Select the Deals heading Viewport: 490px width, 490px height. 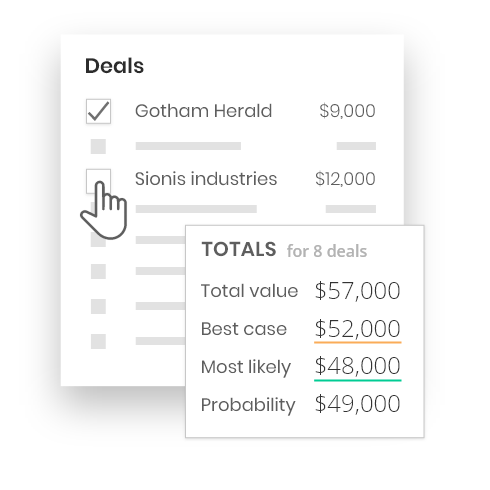(x=114, y=66)
